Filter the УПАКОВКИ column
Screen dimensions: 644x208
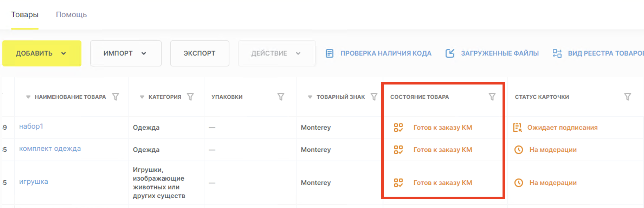[281, 97]
